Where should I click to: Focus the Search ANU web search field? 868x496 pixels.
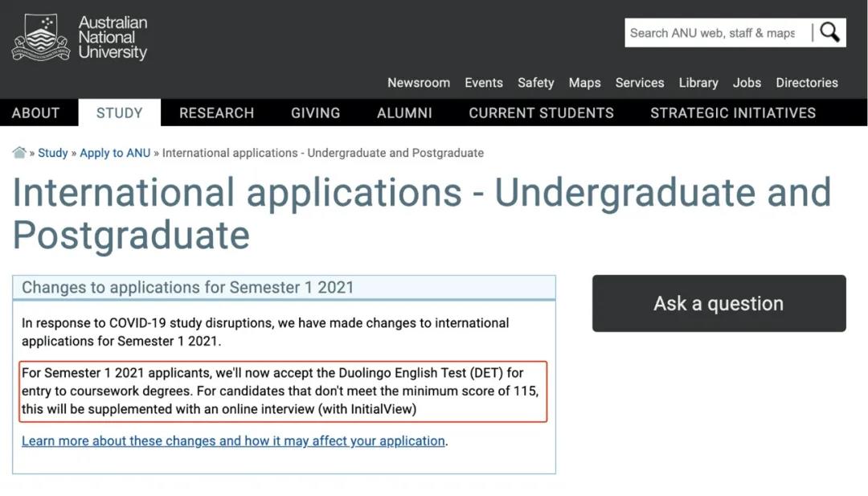718,33
